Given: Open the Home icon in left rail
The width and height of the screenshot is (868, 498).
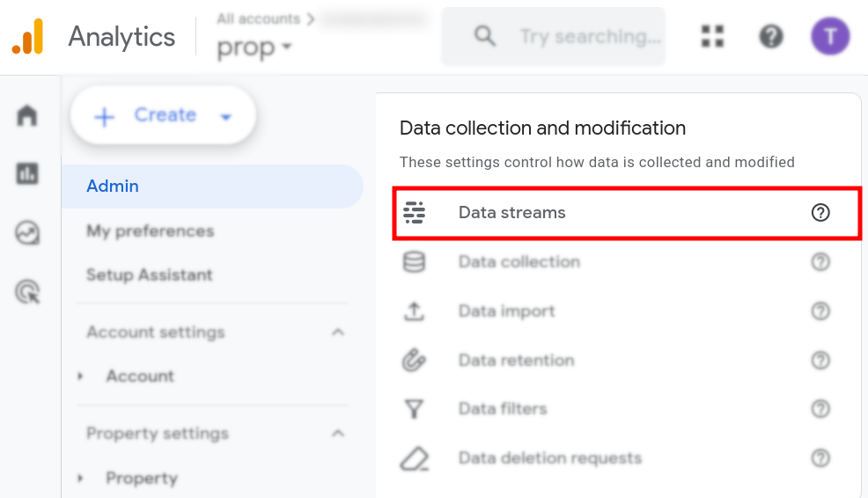Looking at the screenshot, I should 27,115.
